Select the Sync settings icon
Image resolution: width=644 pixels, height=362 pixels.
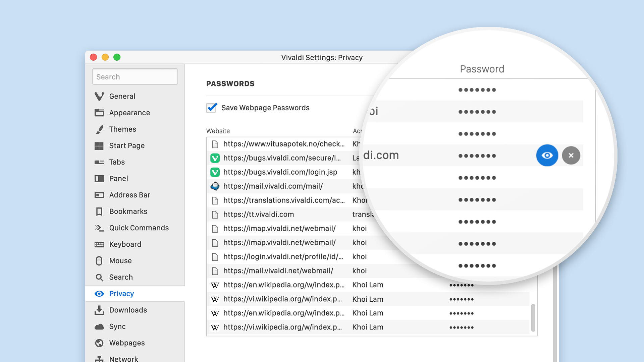(x=100, y=326)
